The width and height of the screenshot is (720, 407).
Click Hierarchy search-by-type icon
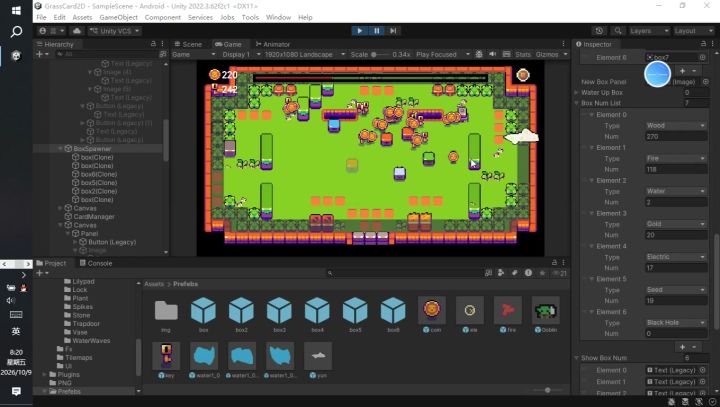[x=162, y=54]
